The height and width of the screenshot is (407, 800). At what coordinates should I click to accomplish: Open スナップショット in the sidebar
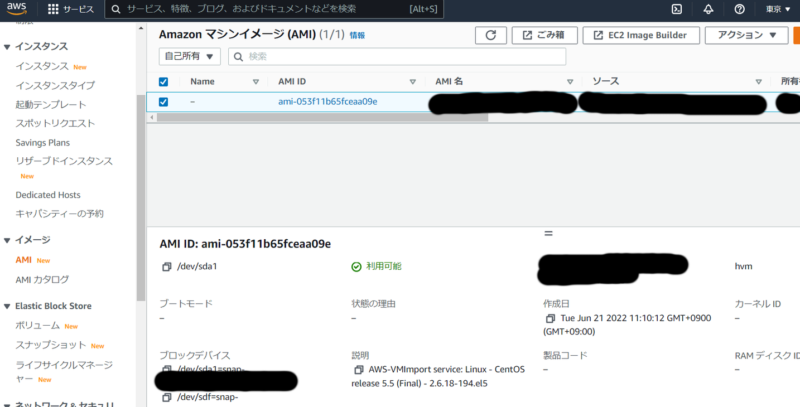click(50, 345)
